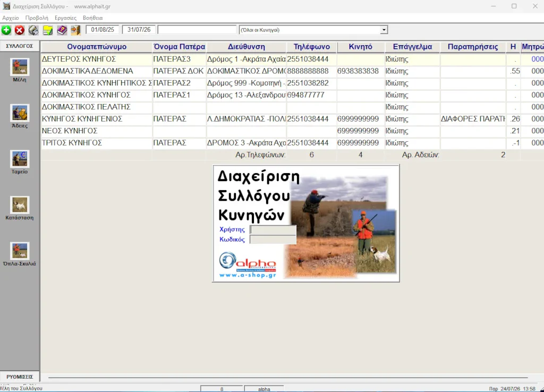Open the Προβολή menu
Screen dimensions: 544x392
pos(37,18)
